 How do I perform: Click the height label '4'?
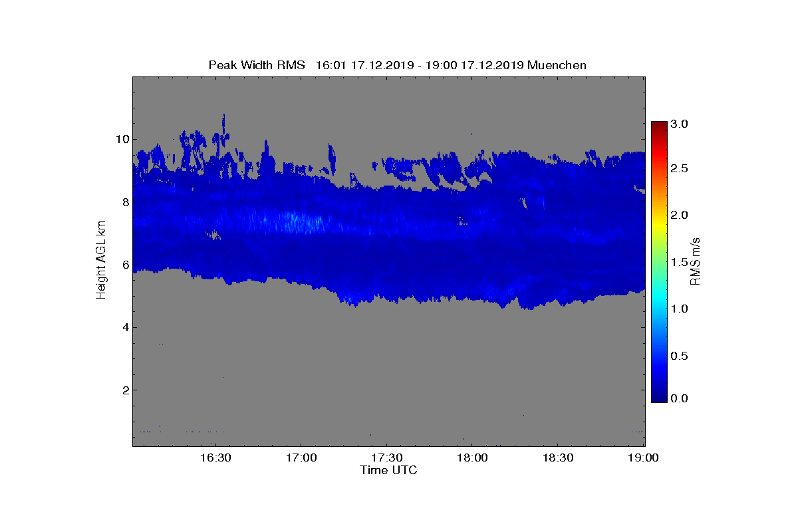125,327
